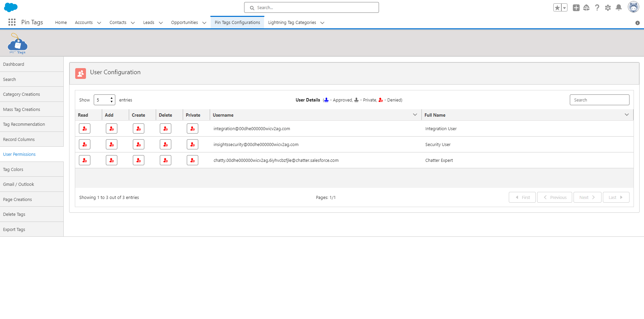Toggle Delete permission for Integration User

coord(166,128)
